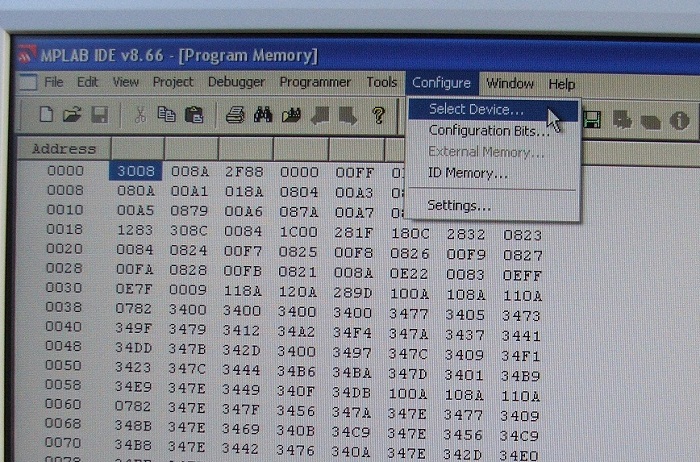Select memory cell 308C
The width and height of the screenshot is (700, 462).
tap(189, 231)
